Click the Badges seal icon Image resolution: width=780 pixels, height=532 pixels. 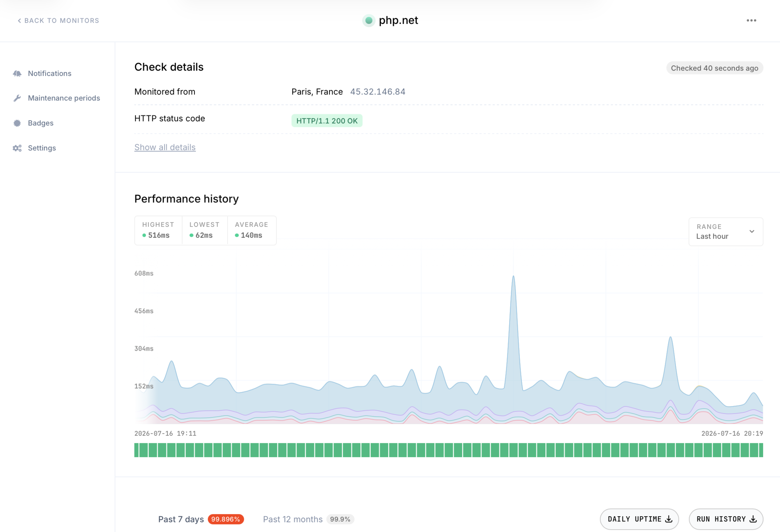point(17,123)
